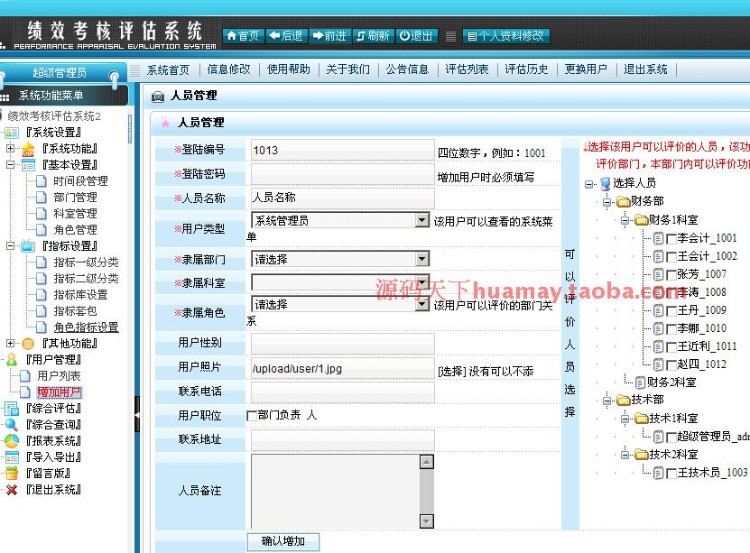Click the 财务2科室 document icon
This screenshot has width=750, height=553.
[x=640, y=382]
